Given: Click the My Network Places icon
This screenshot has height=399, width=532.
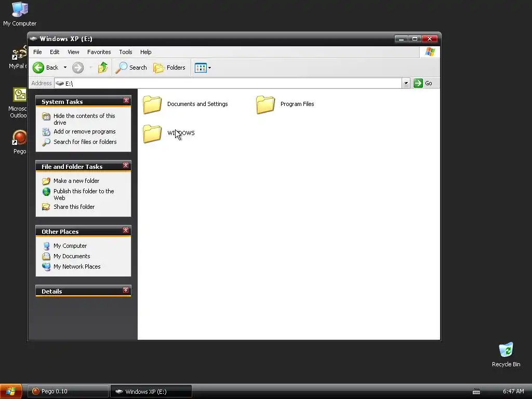Looking at the screenshot, I should pyautogui.click(x=46, y=267).
